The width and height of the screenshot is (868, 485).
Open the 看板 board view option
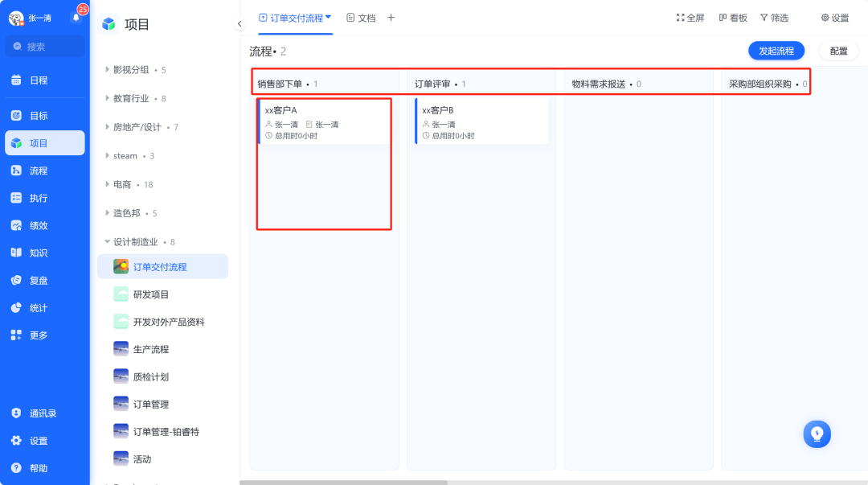733,18
